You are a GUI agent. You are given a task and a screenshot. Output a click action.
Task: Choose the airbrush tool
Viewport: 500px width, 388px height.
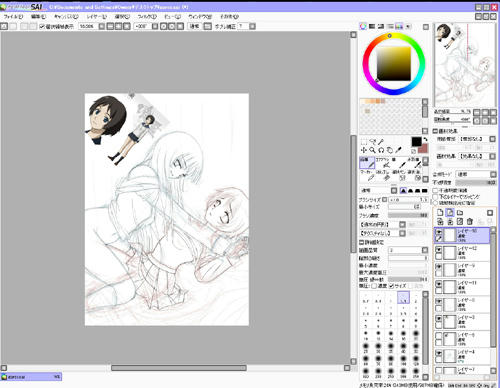coord(383,163)
